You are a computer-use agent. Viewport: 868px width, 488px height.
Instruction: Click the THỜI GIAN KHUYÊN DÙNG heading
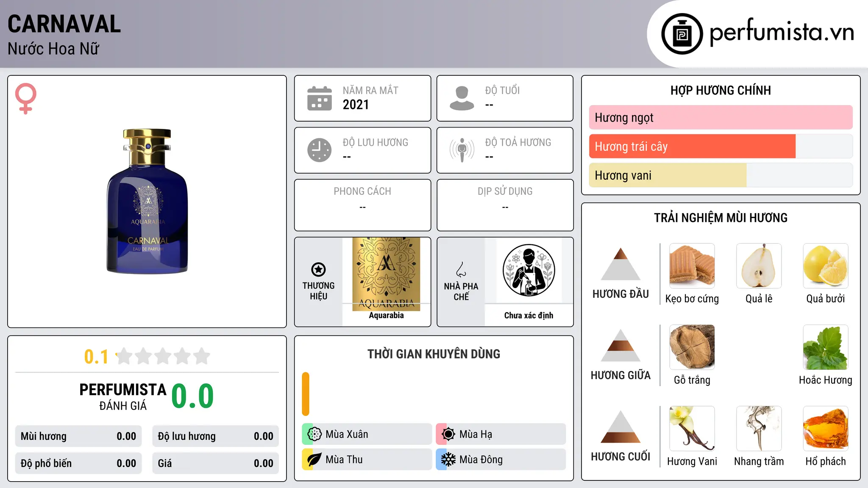pos(434,354)
